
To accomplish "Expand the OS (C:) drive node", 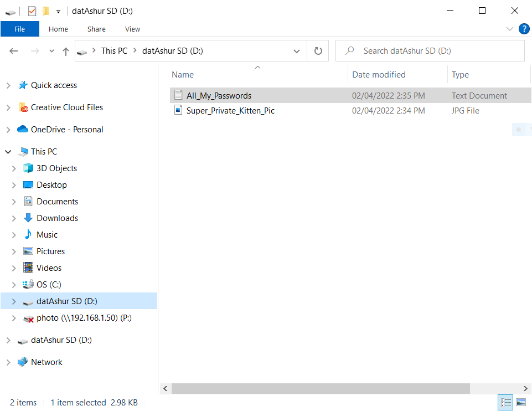I will point(14,285).
